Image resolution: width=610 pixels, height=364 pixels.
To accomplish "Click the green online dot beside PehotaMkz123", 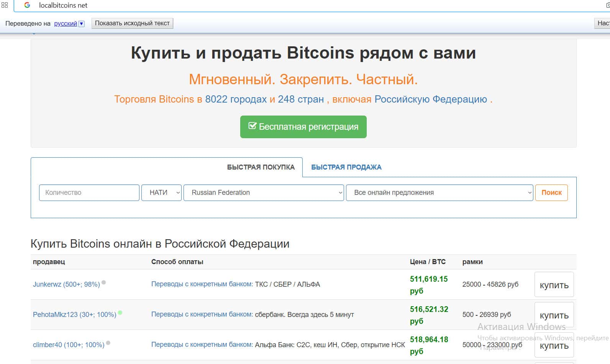I will 120,313.
